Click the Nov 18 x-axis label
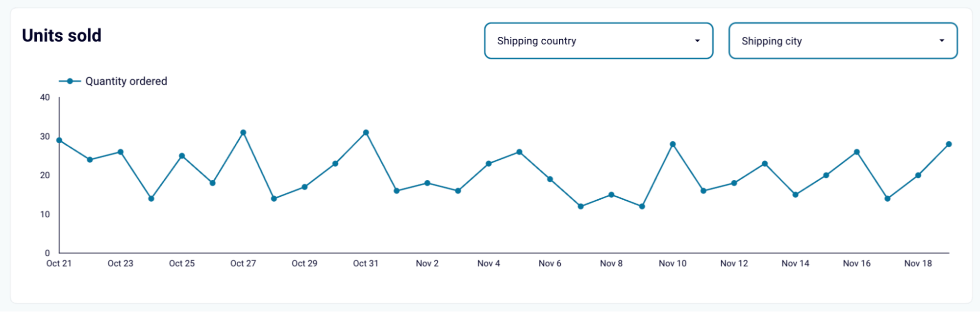Image resolution: width=980 pixels, height=312 pixels. coord(918,263)
